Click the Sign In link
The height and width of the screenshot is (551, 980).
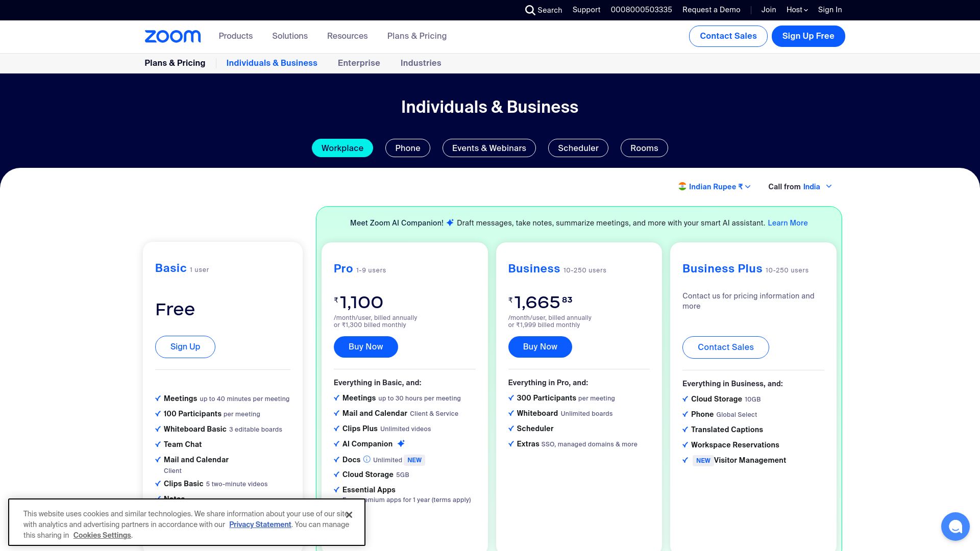[x=830, y=10]
